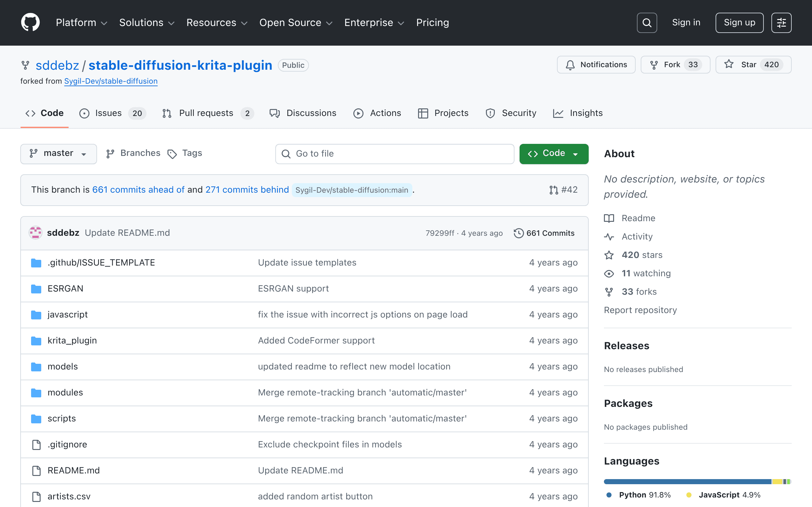Click the .gitignore file icon

[36, 445]
